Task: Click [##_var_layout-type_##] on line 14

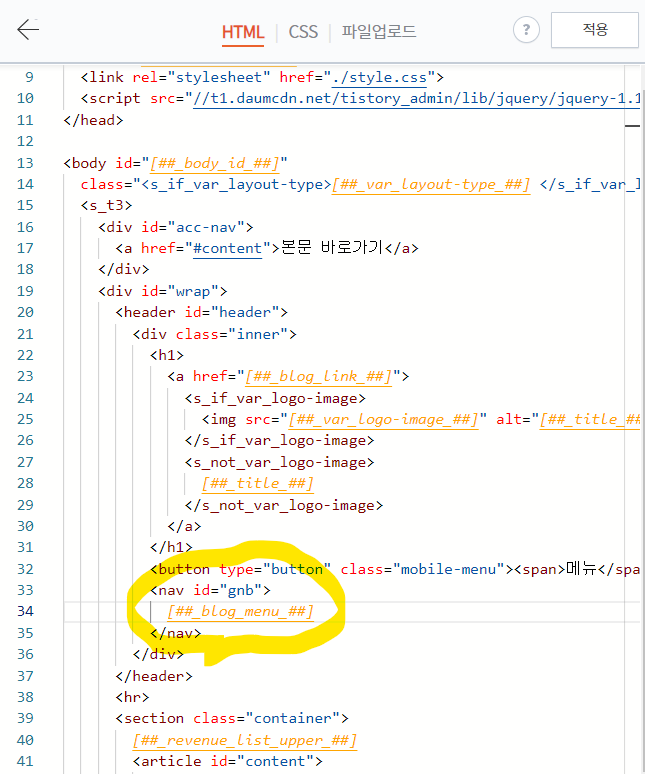Action: click(x=431, y=185)
